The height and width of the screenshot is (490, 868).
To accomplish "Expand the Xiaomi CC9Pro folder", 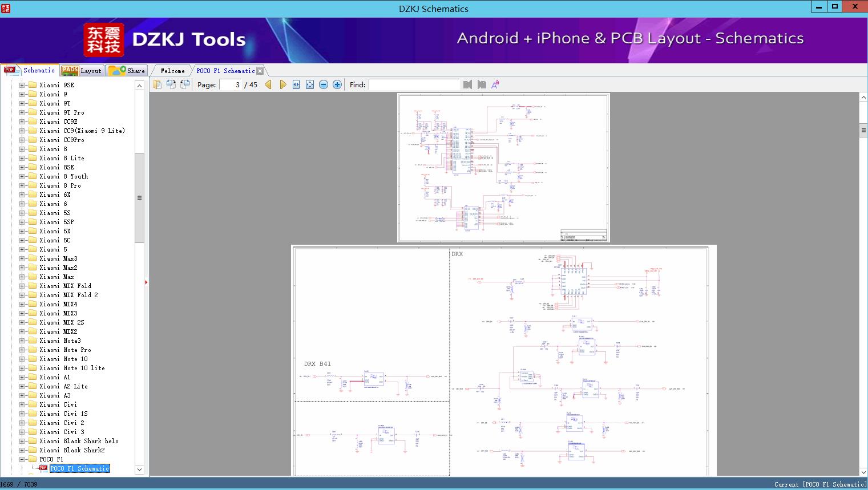I will pyautogui.click(x=22, y=140).
